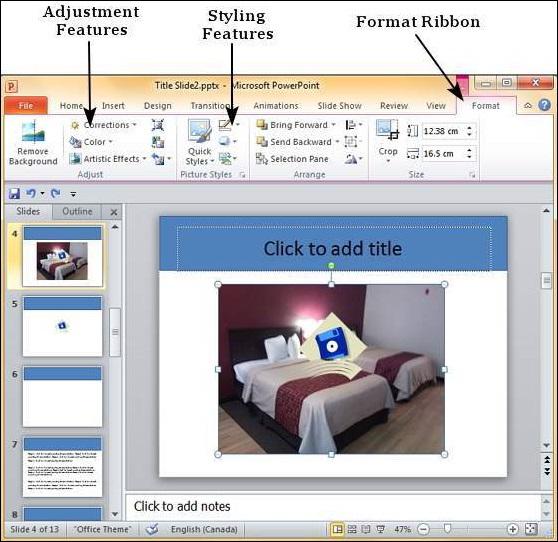This screenshot has height=542, width=558.
Task: Zoom out with the minus button
Action: [x=423, y=530]
